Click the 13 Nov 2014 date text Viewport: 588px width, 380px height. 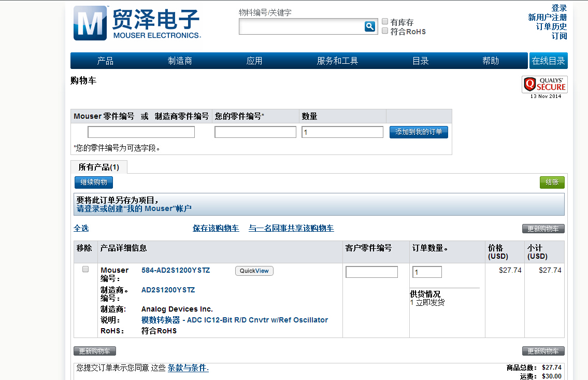[546, 96]
